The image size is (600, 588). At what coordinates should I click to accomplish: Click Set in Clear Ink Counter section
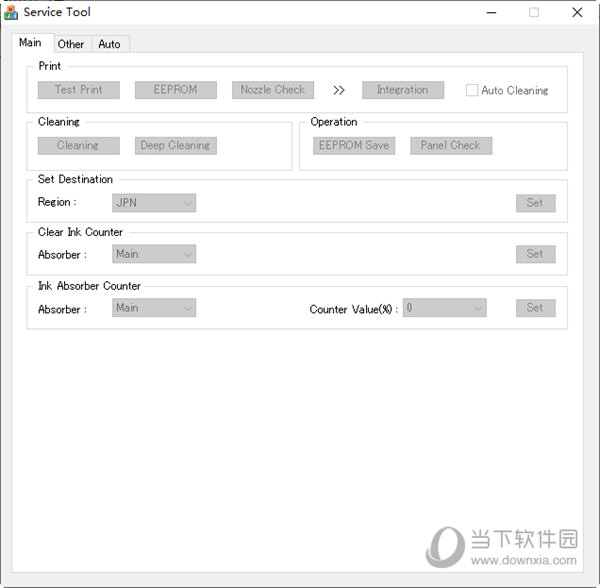(535, 254)
